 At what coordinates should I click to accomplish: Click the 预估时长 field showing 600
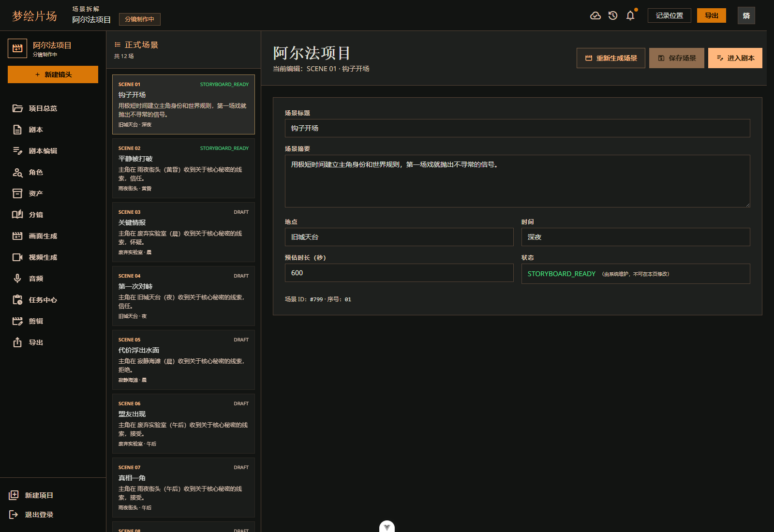click(x=399, y=273)
